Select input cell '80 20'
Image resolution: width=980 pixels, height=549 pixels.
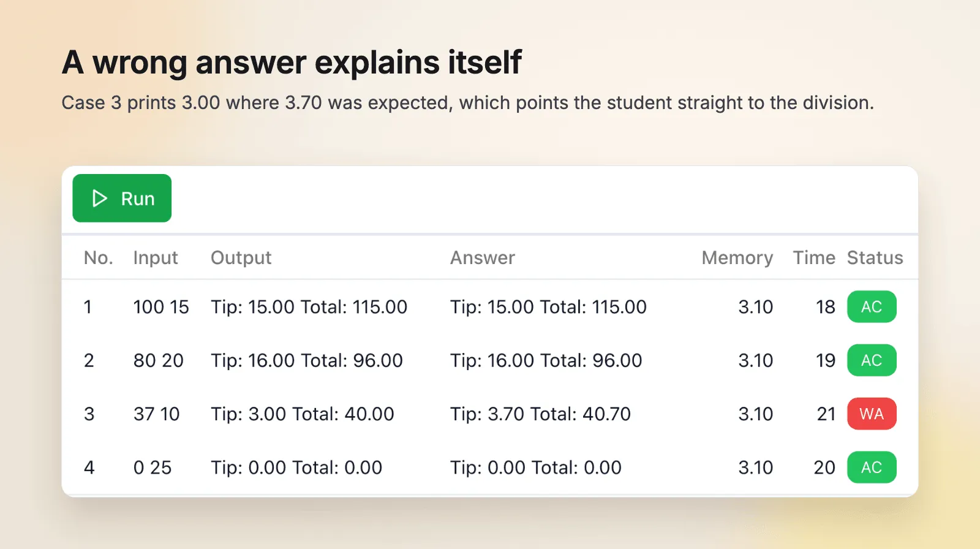pyautogui.click(x=159, y=360)
